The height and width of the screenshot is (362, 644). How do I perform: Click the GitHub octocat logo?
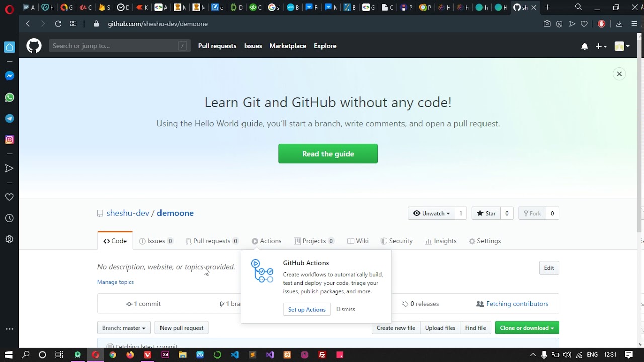pyautogui.click(x=34, y=46)
